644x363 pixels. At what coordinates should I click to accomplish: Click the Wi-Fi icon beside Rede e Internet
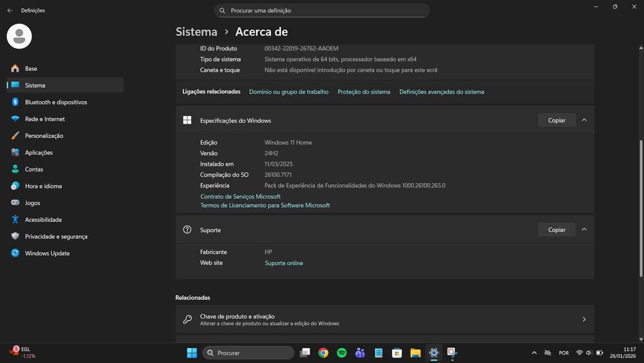[x=15, y=119]
